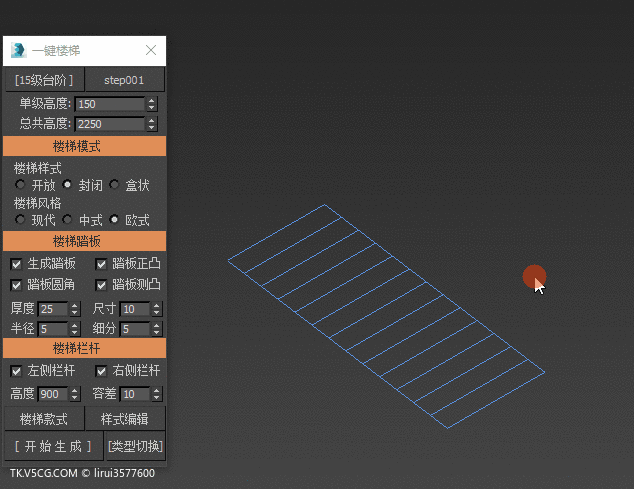Click the 3ds Max logo icon in title bar
Image resolution: width=634 pixels, height=489 pixels.
pos(18,50)
